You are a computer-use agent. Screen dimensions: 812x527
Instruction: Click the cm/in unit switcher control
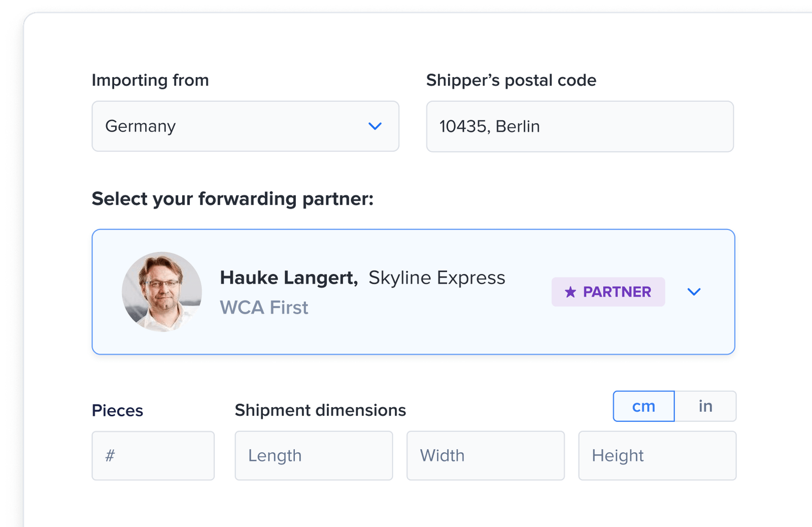click(675, 406)
